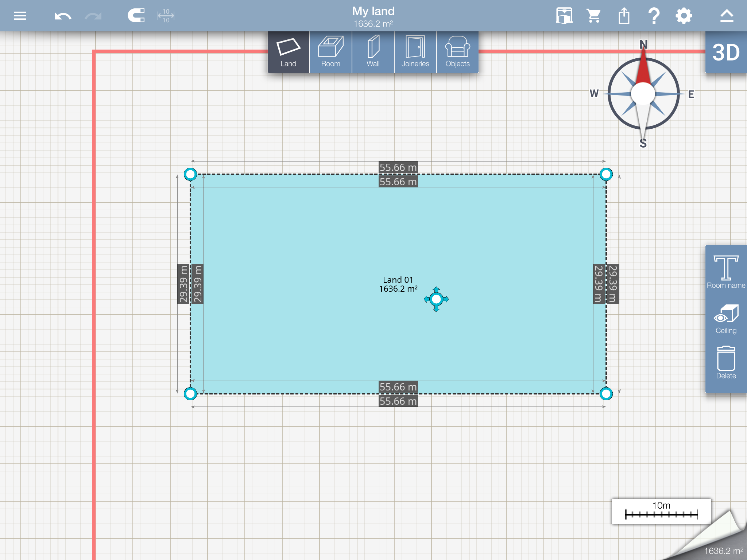
Task: Open the project book icon
Action: tap(564, 16)
